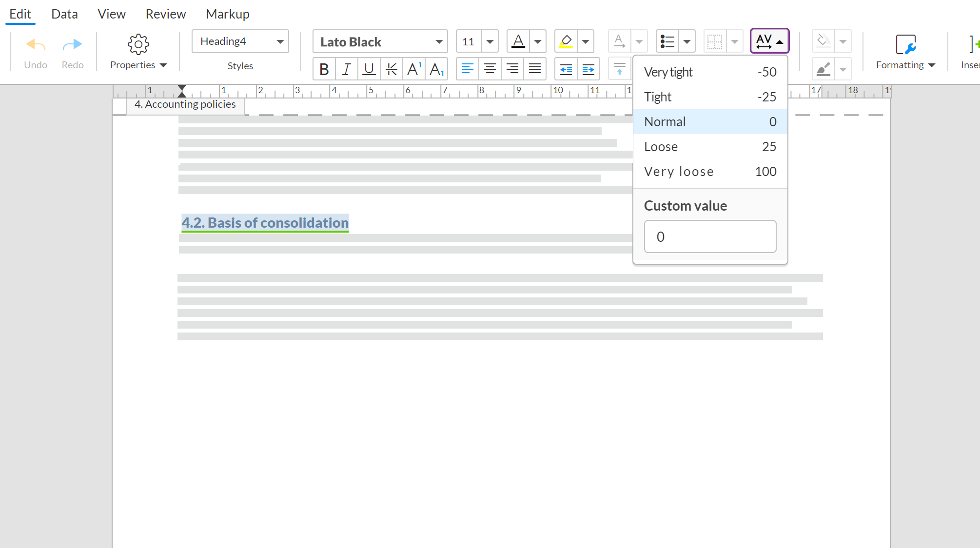This screenshot has width=980, height=548.
Task: Click the bulleted list icon
Action: [x=667, y=41]
